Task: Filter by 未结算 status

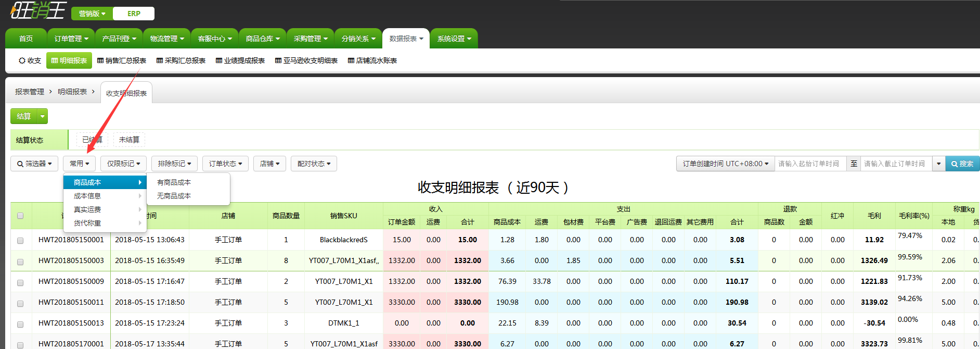Action: [x=129, y=140]
